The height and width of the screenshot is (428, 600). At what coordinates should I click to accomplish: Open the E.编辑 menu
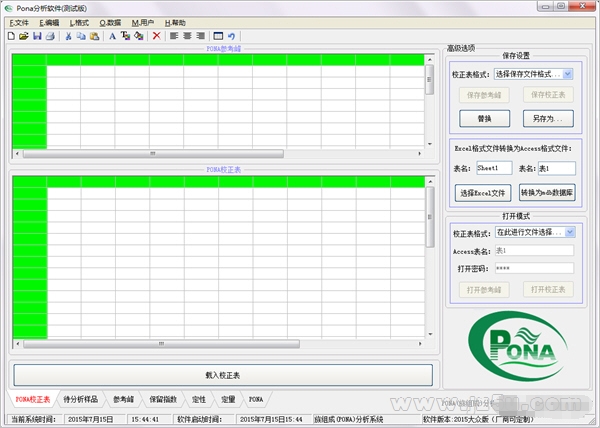49,23
